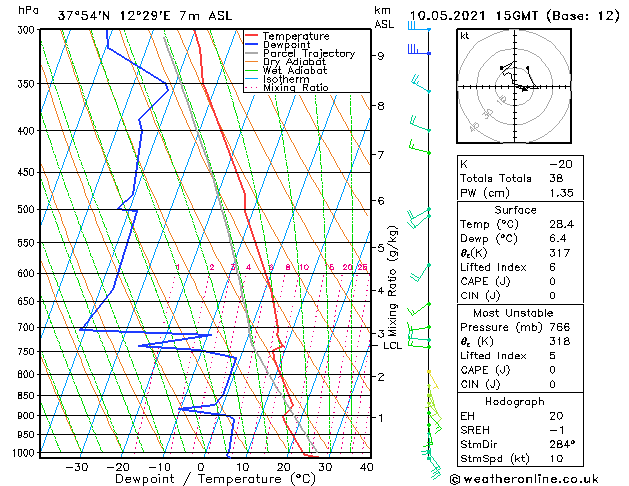Click the Most Unstable section header

click(513, 313)
